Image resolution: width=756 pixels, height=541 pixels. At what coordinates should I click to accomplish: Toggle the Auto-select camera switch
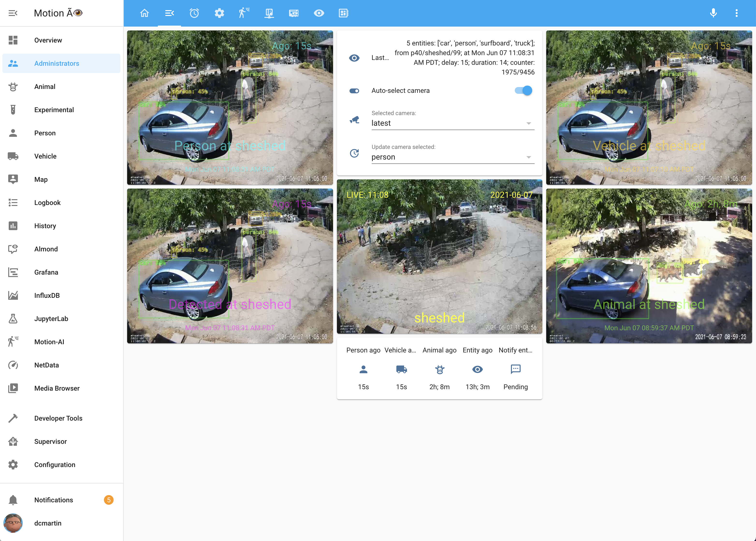523,91
